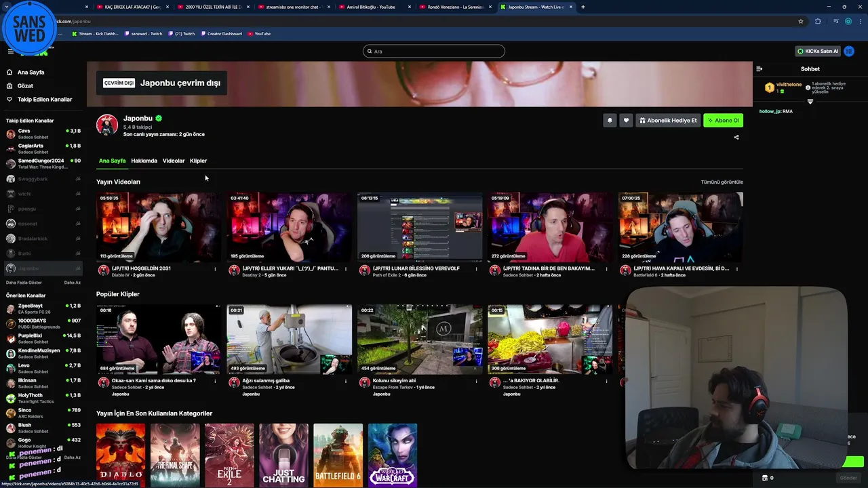The image size is (868, 488).
Task: Open SamedGungor2024 channel in sidebar
Action: [x=43, y=163]
